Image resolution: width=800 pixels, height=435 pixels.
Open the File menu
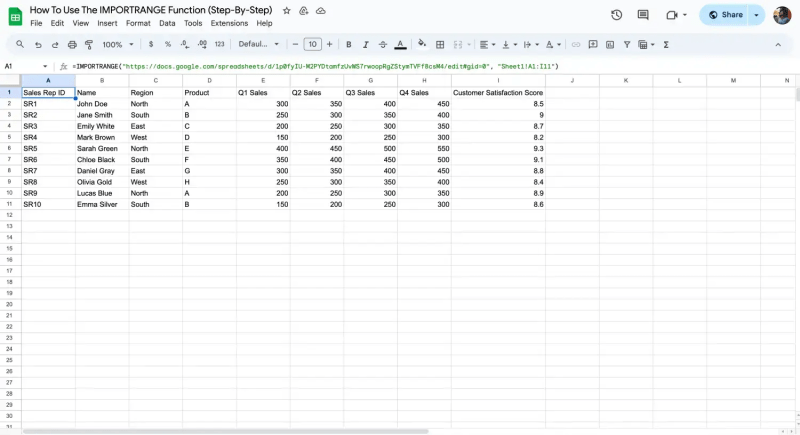pos(36,23)
